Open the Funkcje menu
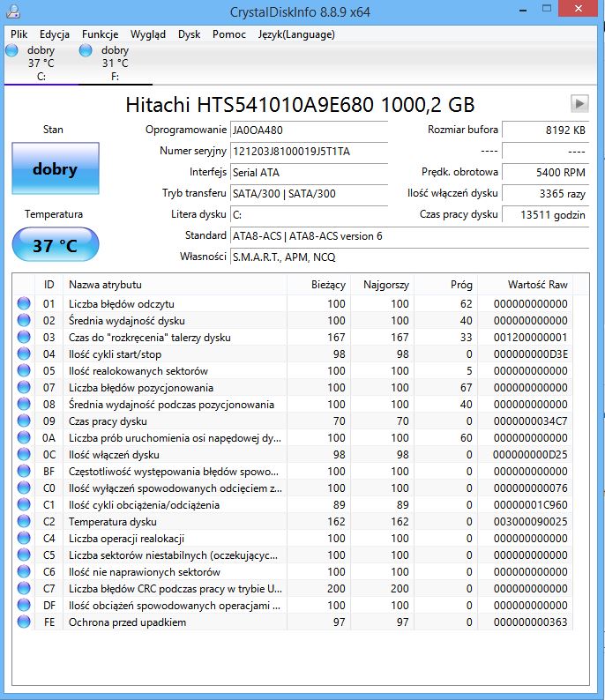Screen dimensions: 605x700 100,34
